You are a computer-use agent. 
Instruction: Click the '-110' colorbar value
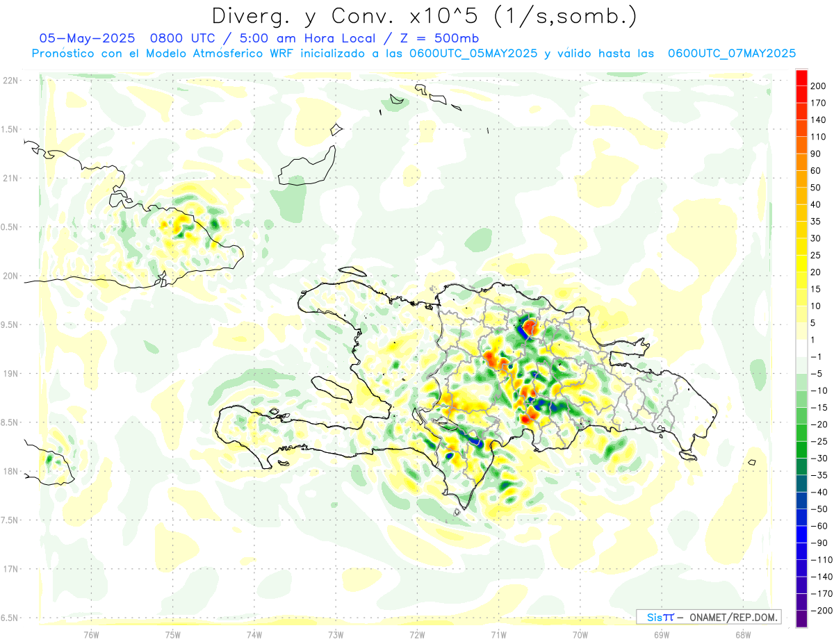[x=821, y=559]
